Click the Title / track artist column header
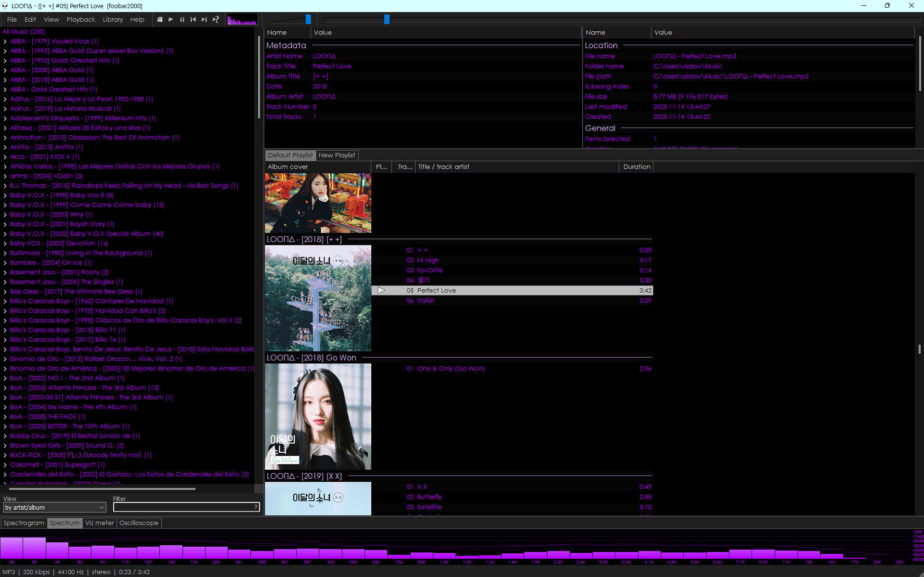924x577 pixels. [517, 167]
